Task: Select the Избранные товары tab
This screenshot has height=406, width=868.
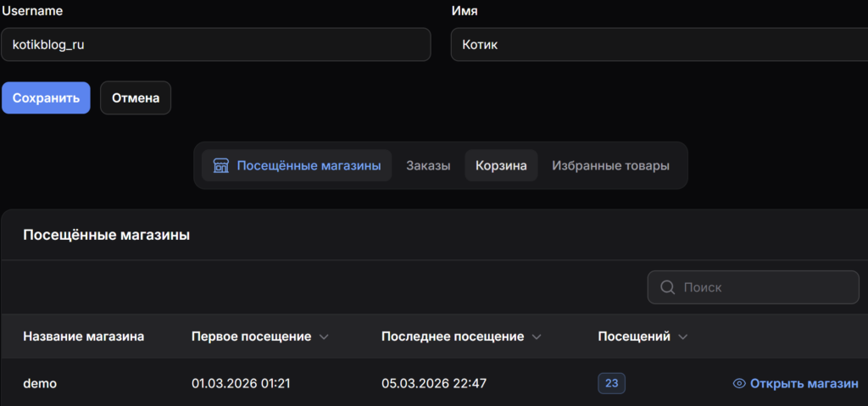Action: [x=610, y=166]
